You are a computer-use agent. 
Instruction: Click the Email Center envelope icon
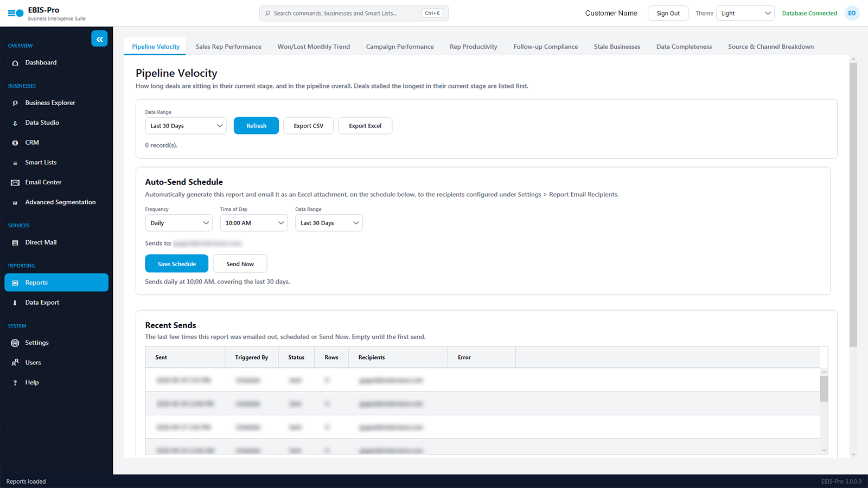point(15,183)
